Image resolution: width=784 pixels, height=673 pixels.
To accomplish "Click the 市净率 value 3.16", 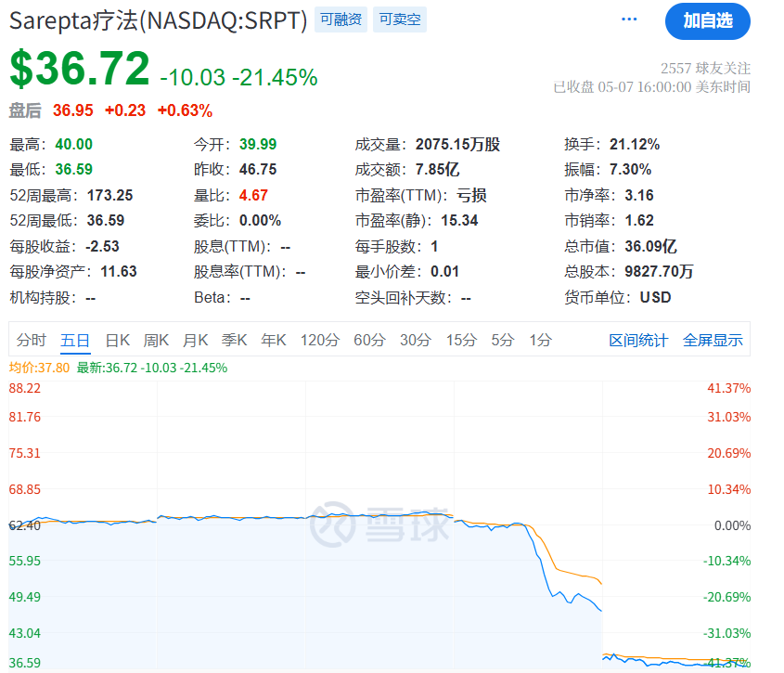I will click(639, 195).
